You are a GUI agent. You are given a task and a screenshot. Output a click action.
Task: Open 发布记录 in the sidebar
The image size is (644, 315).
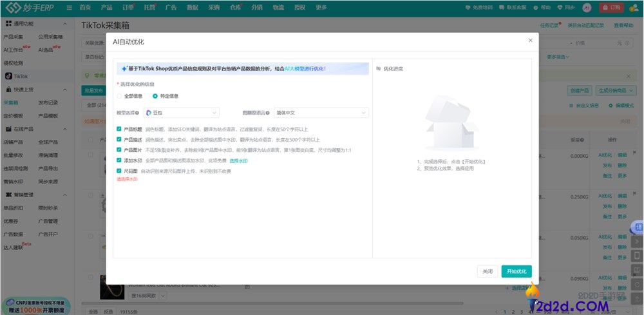(x=48, y=102)
